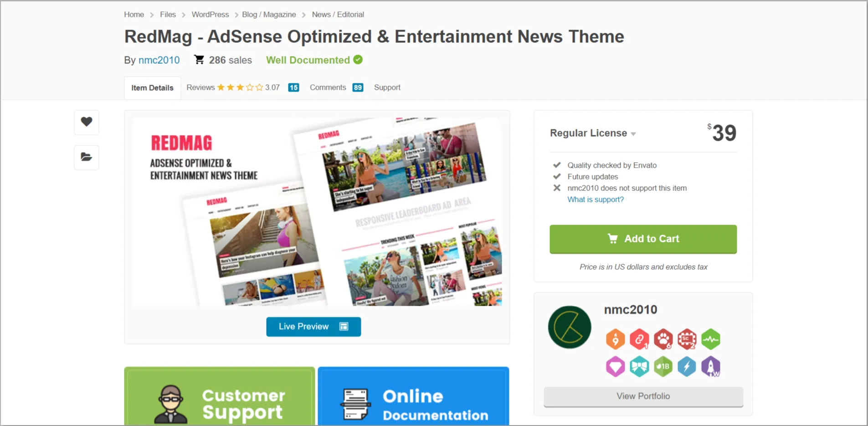Click the View Portfolio button
The image size is (868, 426).
(643, 396)
